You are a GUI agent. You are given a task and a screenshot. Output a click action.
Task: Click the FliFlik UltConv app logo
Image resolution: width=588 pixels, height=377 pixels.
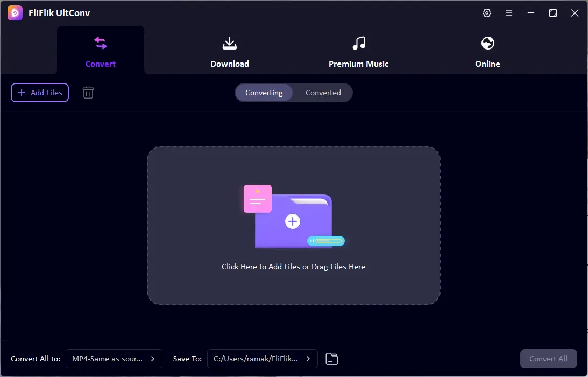15,13
